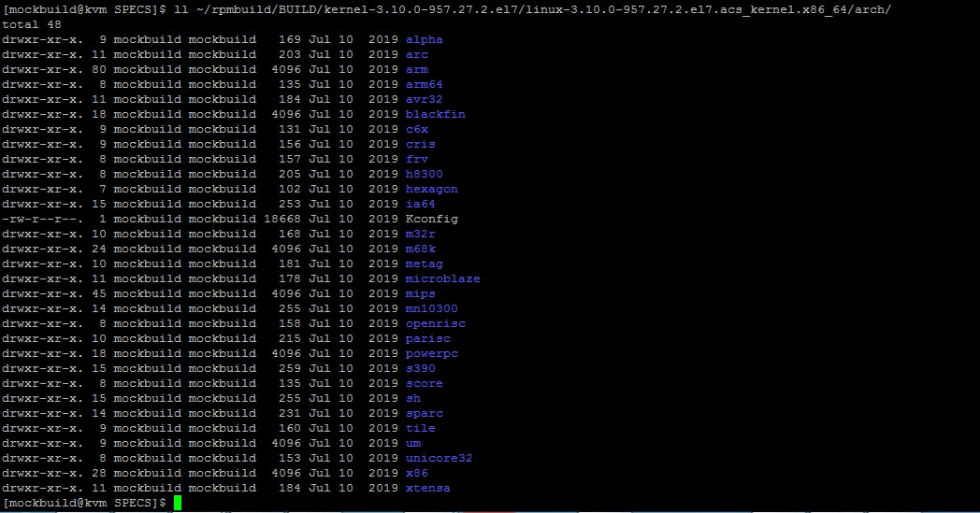Select the h8300 directory entry
This screenshot has width=980, height=513.
pos(424,175)
